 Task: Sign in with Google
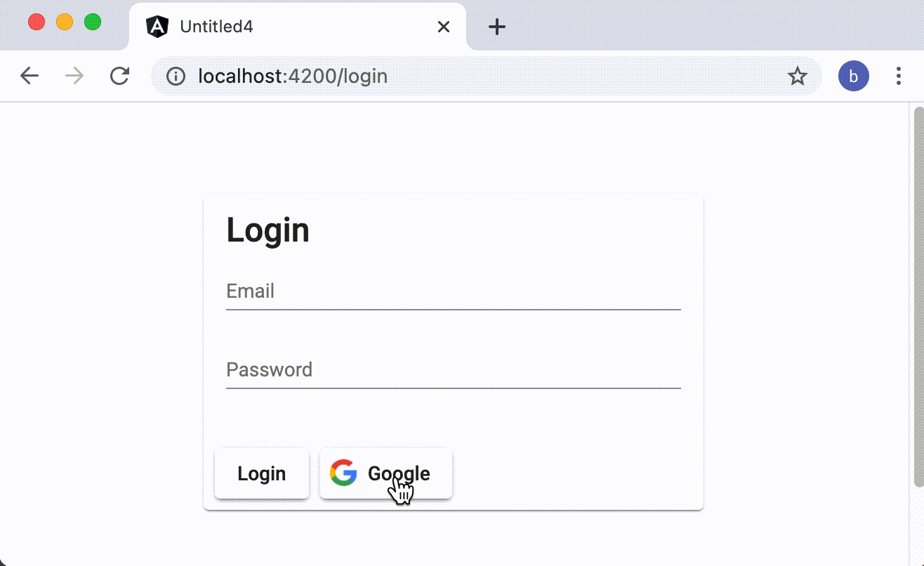[385, 473]
